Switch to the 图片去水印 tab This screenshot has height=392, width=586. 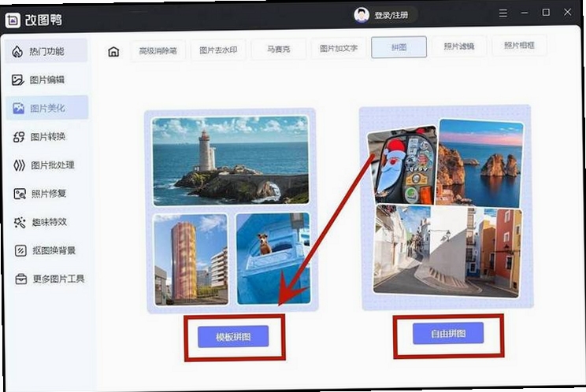(x=218, y=50)
